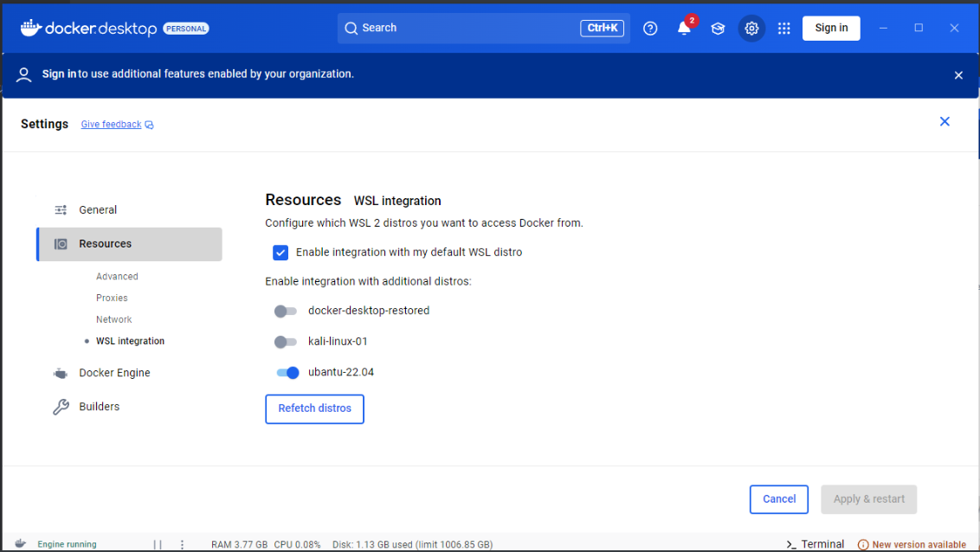
Task: Disable integration for ubantu-22.04
Action: pyautogui.click(x=287, y=373)
